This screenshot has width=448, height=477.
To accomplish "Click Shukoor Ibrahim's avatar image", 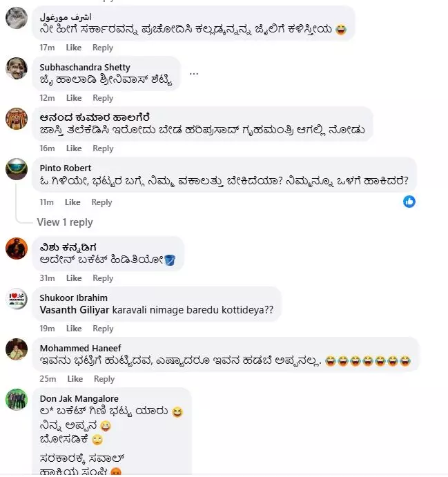I will click(17, 299).
